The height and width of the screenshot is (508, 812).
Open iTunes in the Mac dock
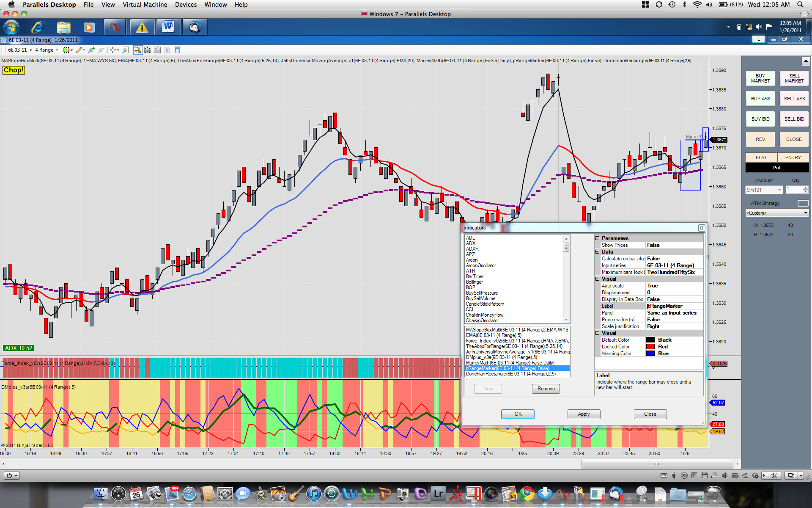coord(313,494)
